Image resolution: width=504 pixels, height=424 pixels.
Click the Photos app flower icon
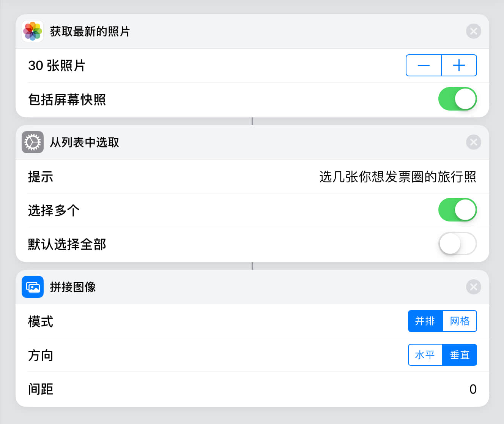(x=33, y=31)
